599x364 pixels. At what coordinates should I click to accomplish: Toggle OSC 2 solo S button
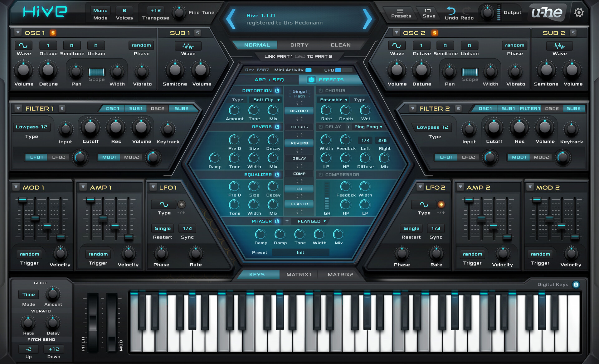tap(435, 33)
